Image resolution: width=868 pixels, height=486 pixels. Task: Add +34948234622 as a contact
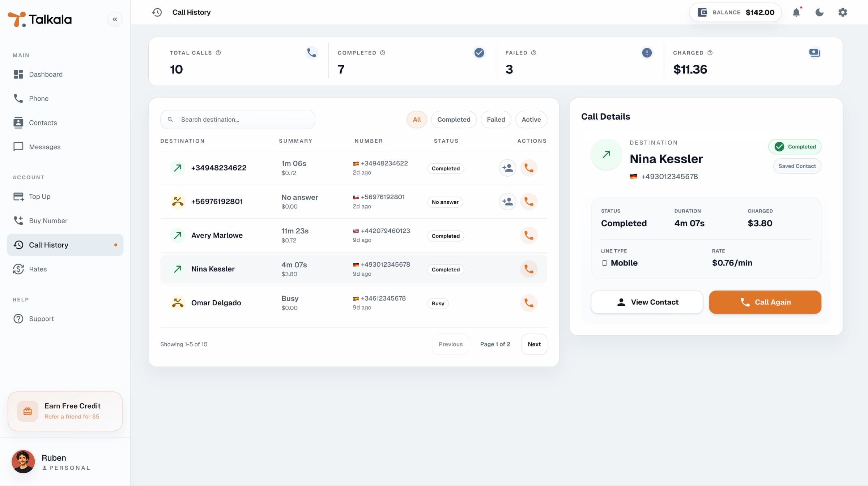tap(507, 168)
